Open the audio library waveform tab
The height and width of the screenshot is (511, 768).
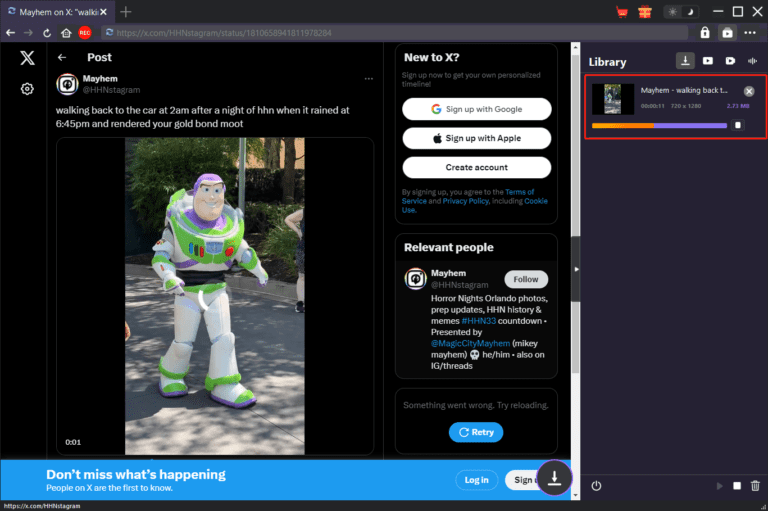point(753,61)
